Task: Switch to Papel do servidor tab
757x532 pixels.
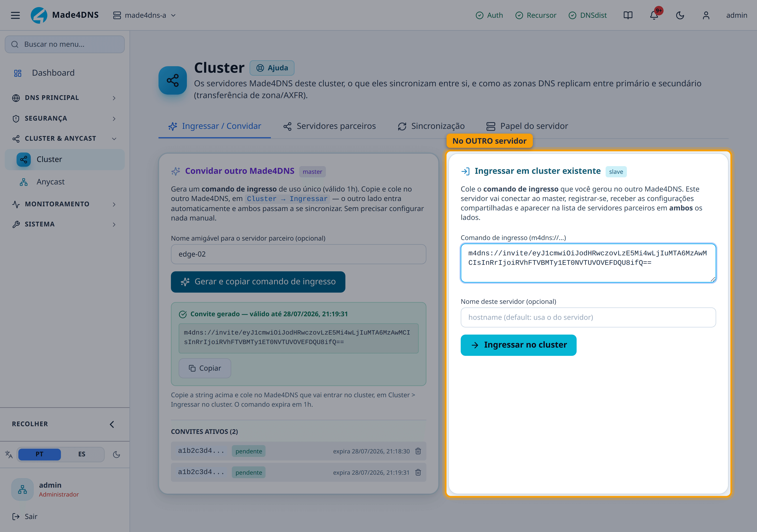Action: coord(527,126)
